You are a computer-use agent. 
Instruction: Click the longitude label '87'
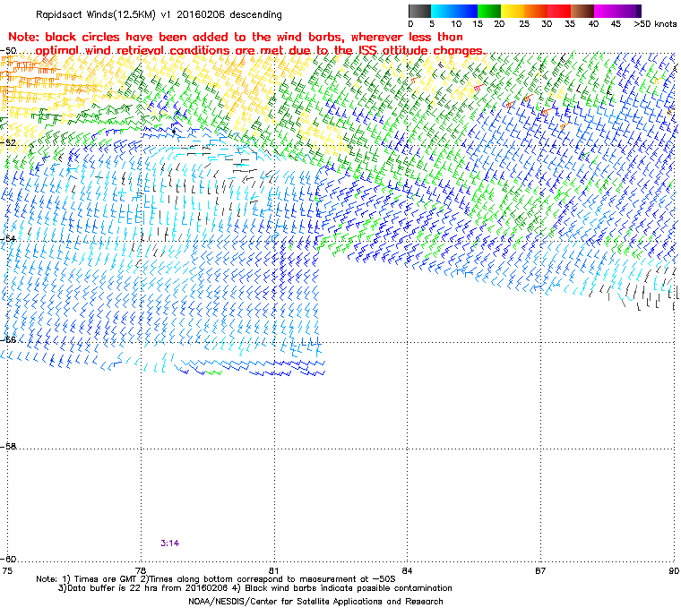540,570
